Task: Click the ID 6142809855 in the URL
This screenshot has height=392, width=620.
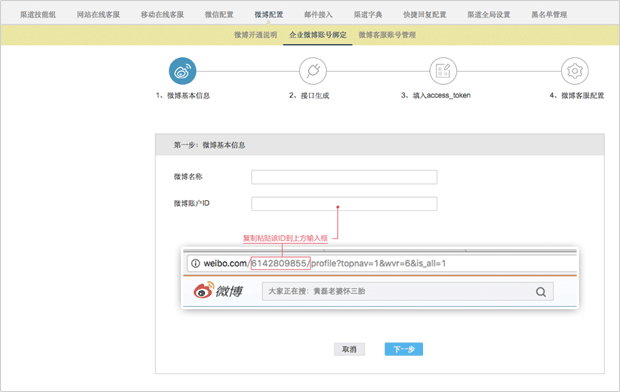Action: coord(280,263)
